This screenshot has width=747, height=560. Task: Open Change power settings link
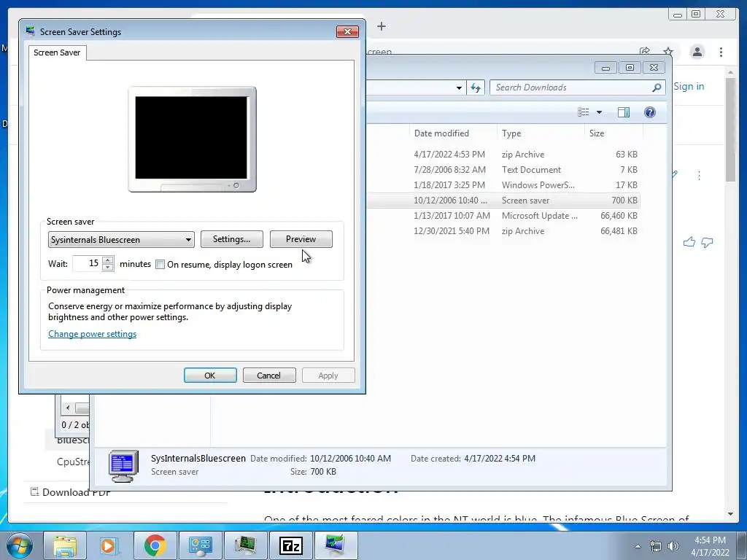click(x=93, y=334)
